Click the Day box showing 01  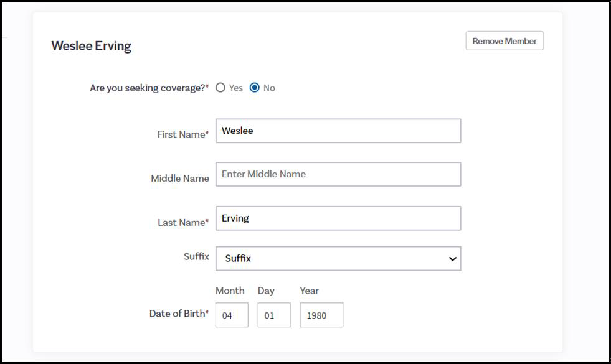pos(274,315)
